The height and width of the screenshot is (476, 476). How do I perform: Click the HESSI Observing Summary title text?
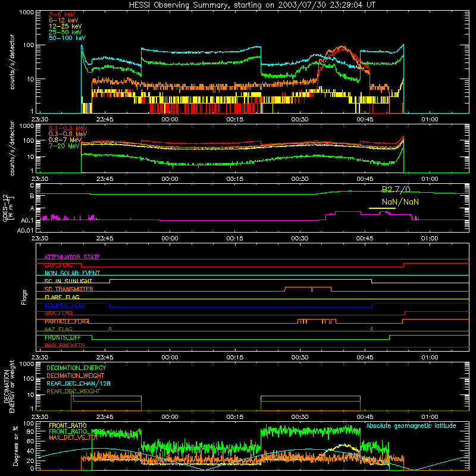coord(252,5)
